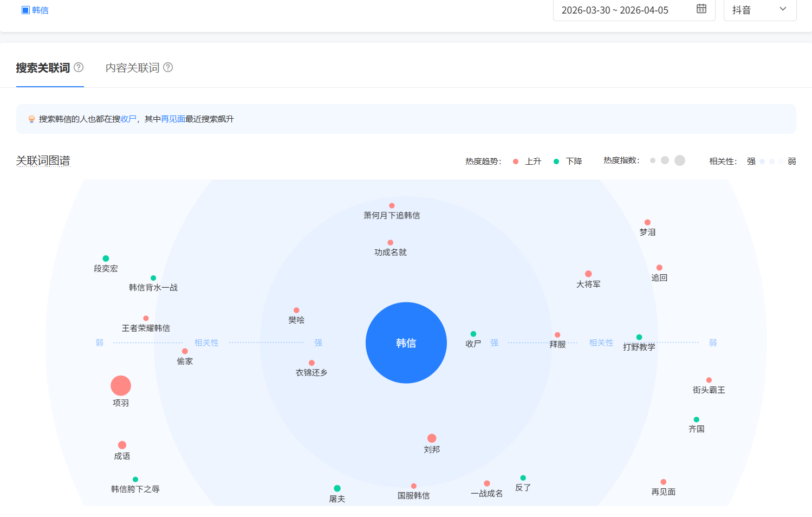Open help icon beside 内容关联词 tab
Image resolution: width=812 pixels, height=517 pixels.
click(x=168, y=67)
